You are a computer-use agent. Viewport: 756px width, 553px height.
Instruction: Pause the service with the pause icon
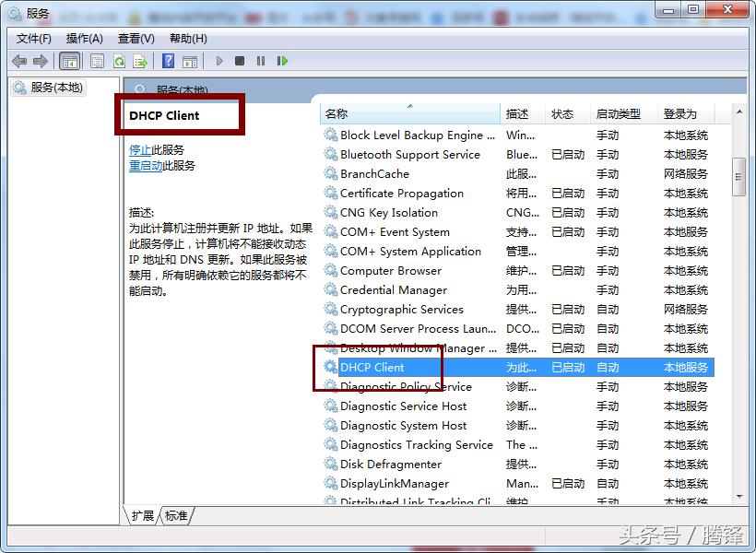[x=262, y=61]
